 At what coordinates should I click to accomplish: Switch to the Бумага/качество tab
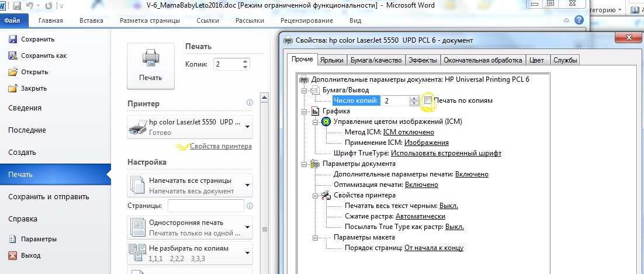click(x=375, y=60)
